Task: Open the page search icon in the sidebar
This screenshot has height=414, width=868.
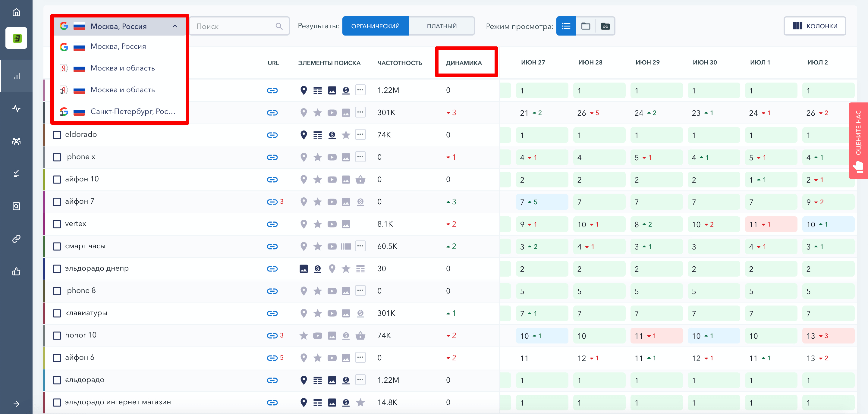Action: coord(16,206)
